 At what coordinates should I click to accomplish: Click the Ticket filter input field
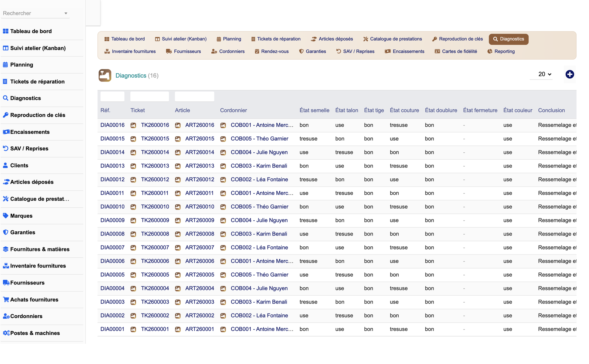pyautogui.click(x=150, y=96)
